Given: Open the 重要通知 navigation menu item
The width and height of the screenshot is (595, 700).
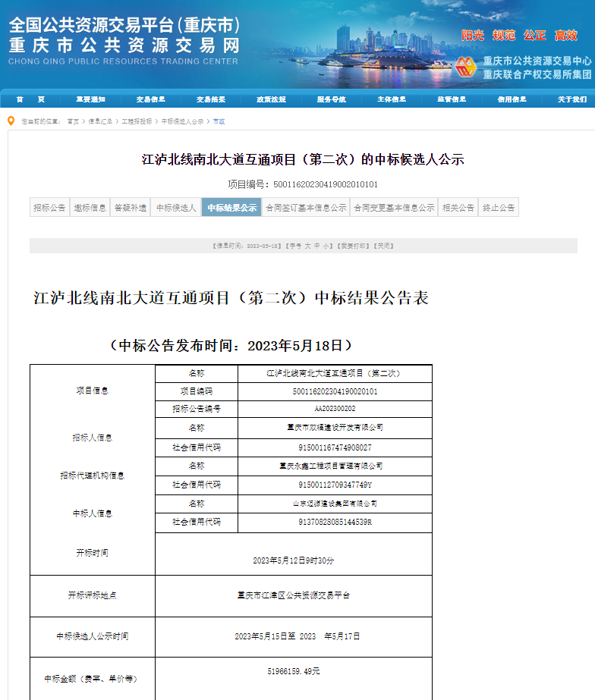Looking at the screenshot, I should (90, 99).
